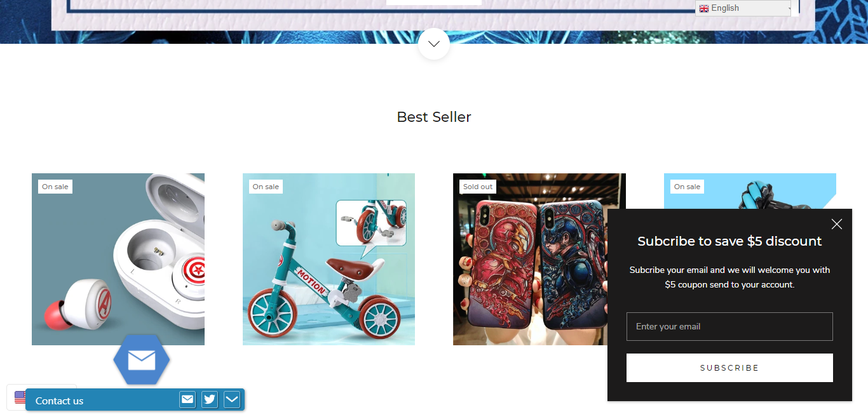This screenshot has height=417, width=868.
Task: Collapse the Contact us bar arrow
Action: pyautogui.click(x=232, y=399)
